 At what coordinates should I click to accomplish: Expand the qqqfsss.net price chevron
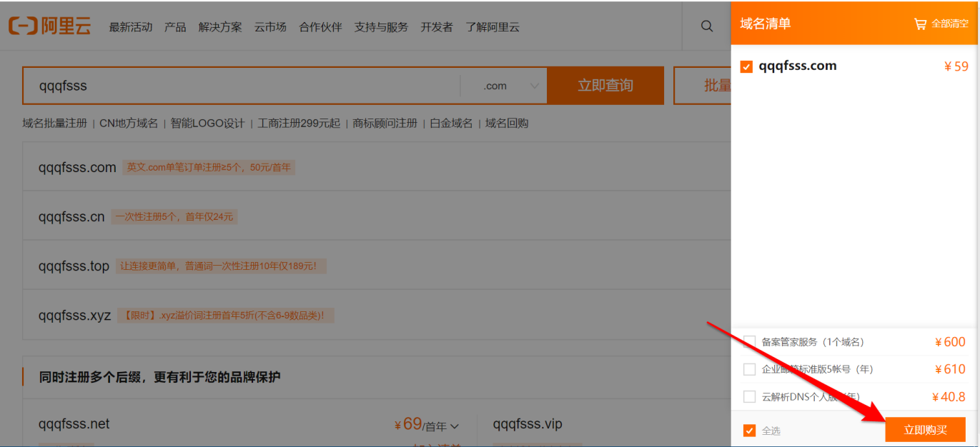click(455, 426)
